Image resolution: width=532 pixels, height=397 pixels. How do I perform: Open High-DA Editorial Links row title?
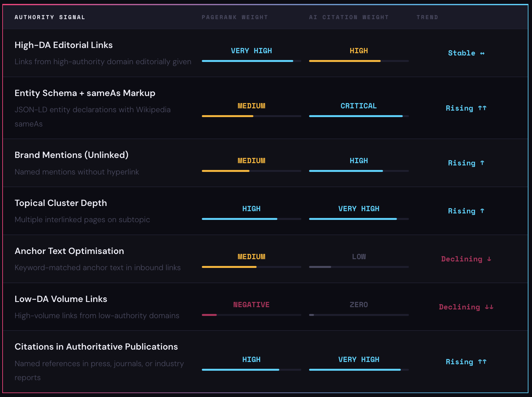(x=64, y=45)
